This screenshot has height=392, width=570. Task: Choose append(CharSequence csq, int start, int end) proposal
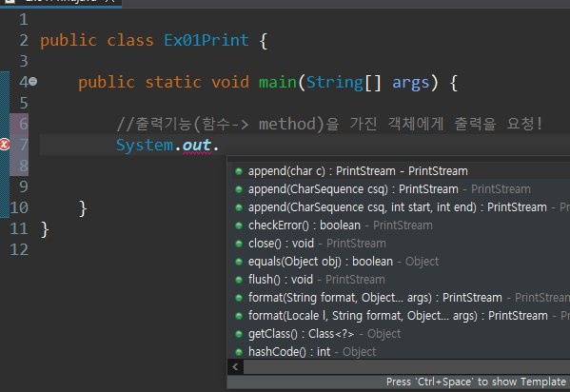(x=401, y=207)
